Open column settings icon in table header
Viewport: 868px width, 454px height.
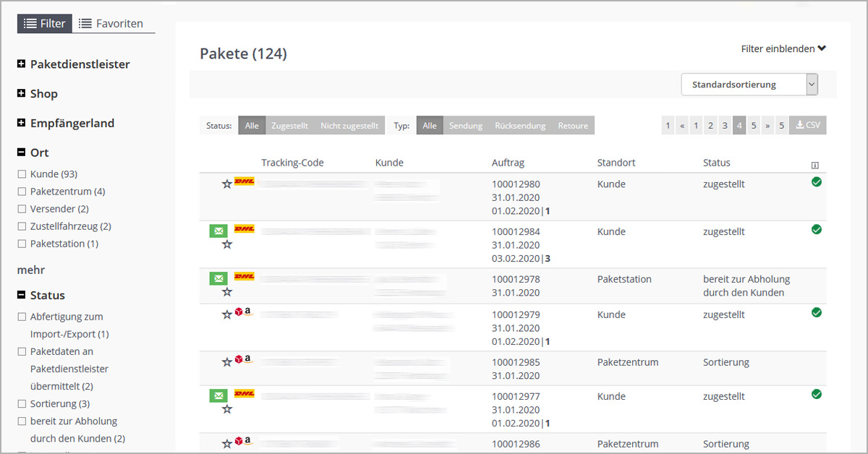(815, 166)
